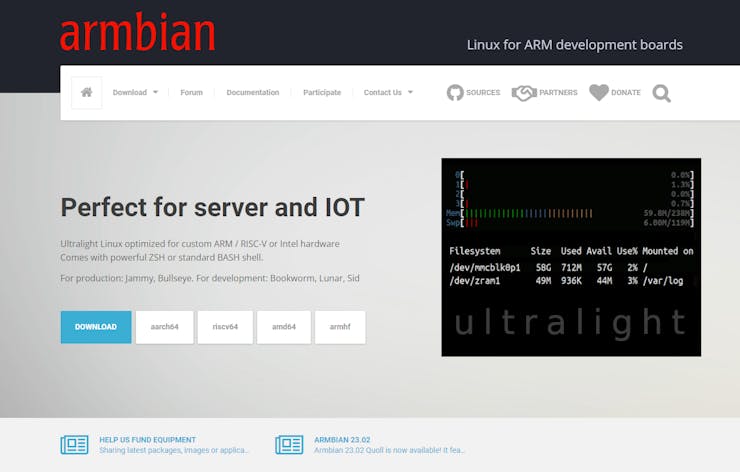This screenshot has height=472, width=740.
Task: Click the heart Donate icon
Action: [x=599, y=93]
